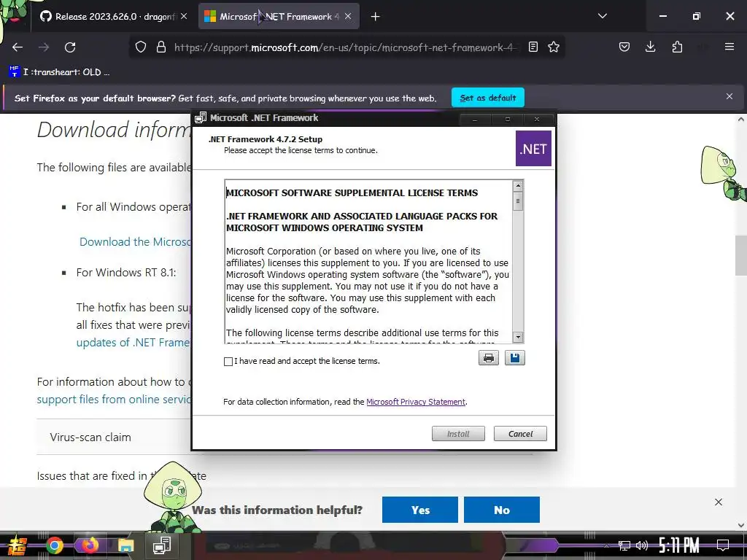
Task: Select the Microsoft .NET Framework browser tab
Action: [279, 17]
